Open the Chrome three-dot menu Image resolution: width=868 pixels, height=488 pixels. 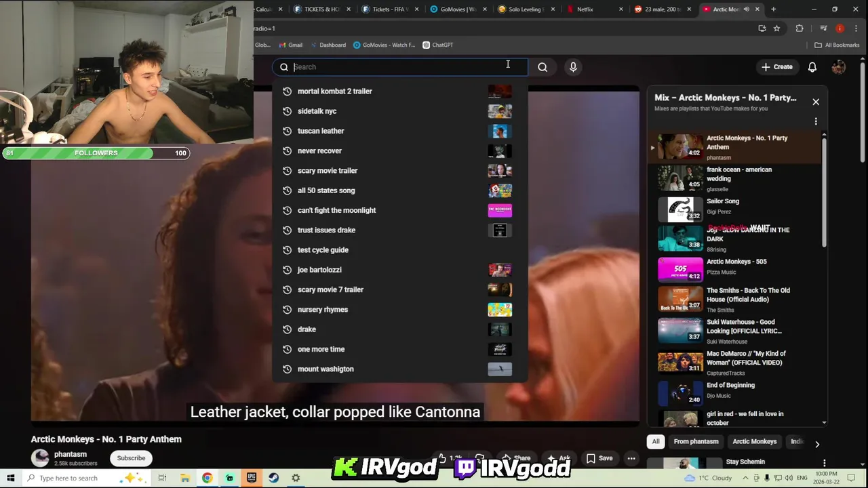[855, 28]
